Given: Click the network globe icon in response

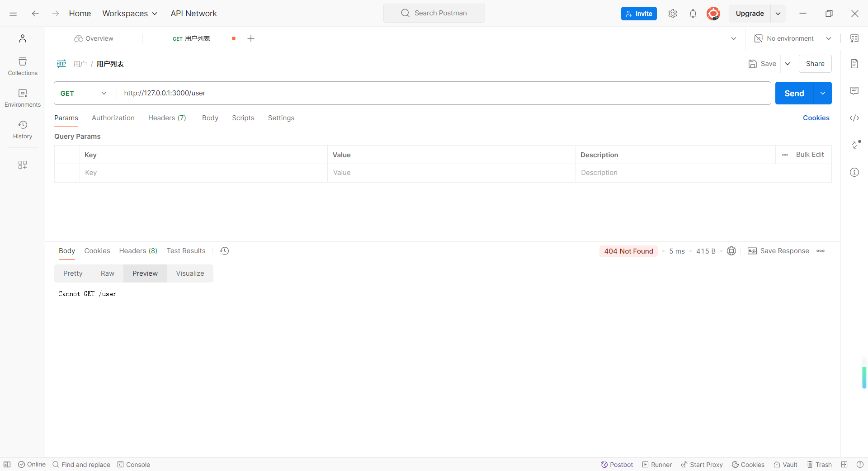Looking at the screenshot, I should click(731, 251).
